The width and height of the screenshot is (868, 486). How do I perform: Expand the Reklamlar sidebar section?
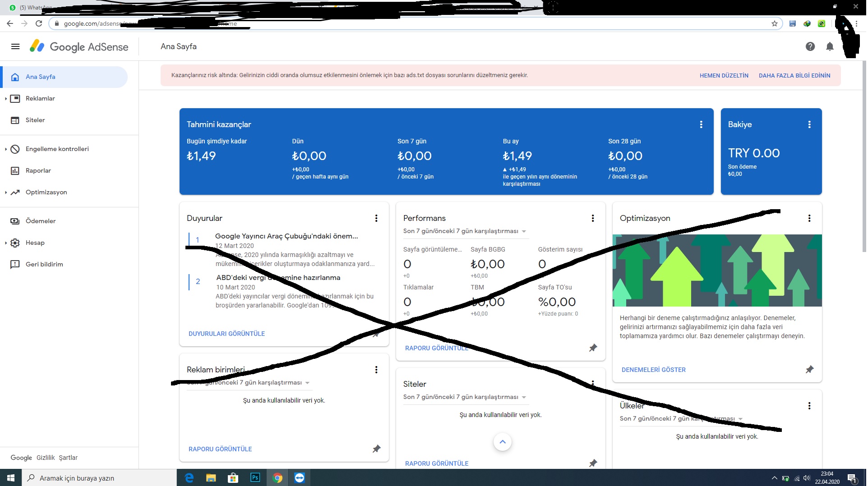click(x=6, y=99)
